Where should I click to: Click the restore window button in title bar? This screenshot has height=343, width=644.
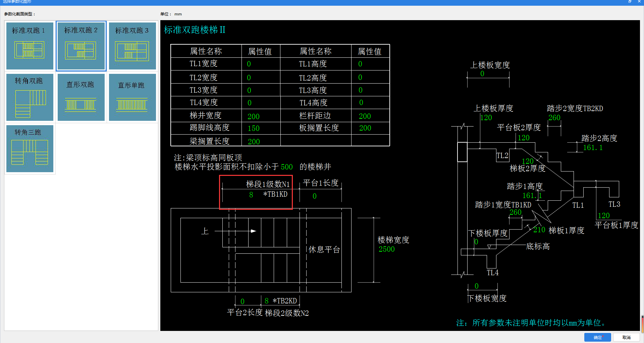tap(630, 2)
